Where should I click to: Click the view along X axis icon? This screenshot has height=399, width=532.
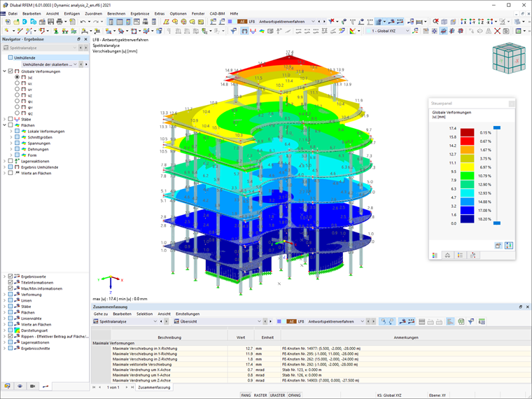(x=463, y=22)
